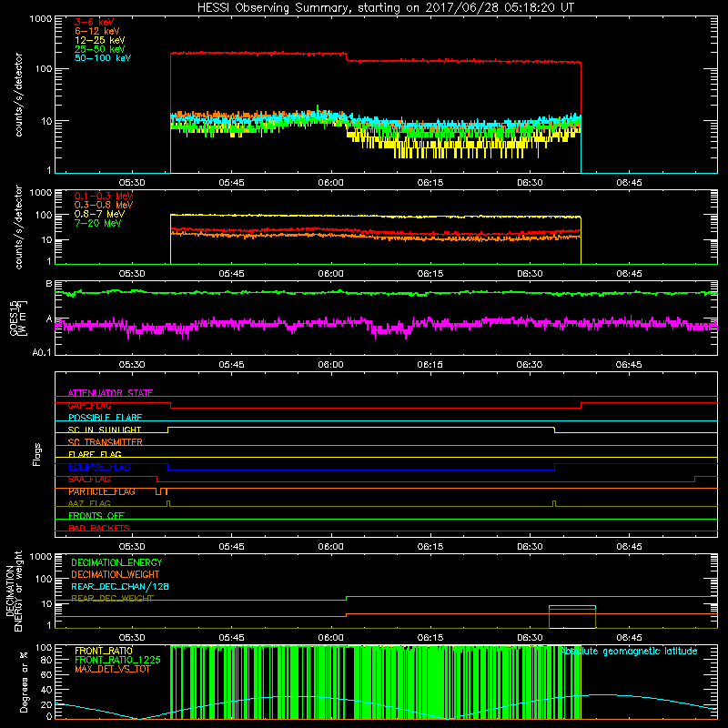Click the Absolute geomagnetic latitude label
The image size is (728, 728).
click(x=629, y=652)
